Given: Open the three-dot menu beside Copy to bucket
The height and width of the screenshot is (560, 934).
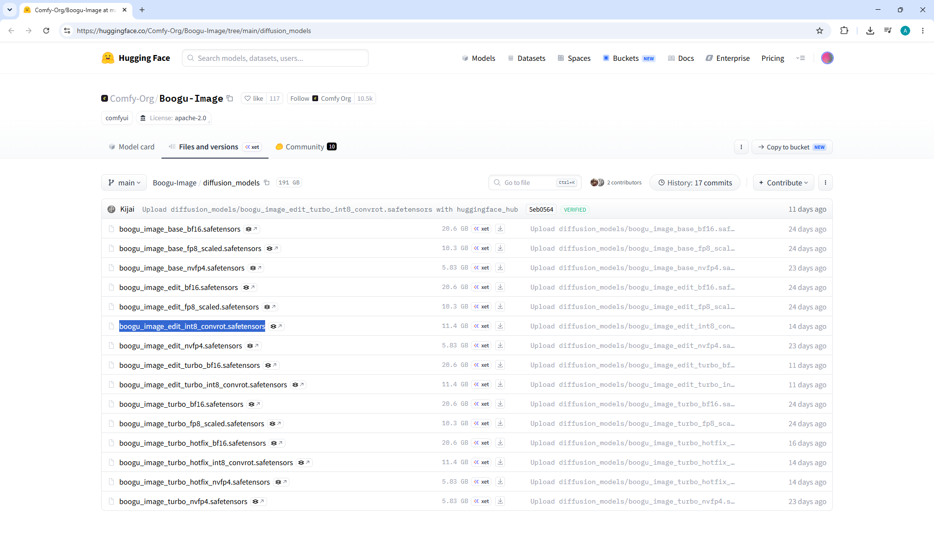Looking at the screenshot, I should [x=741, y=147].
